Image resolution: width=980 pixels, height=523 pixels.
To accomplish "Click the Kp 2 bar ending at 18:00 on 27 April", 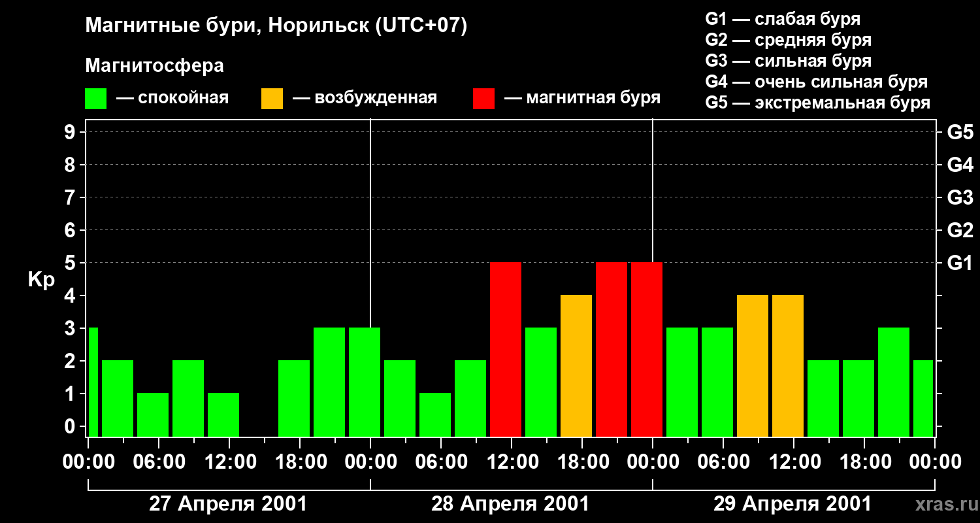I will (x=294, y=399).
